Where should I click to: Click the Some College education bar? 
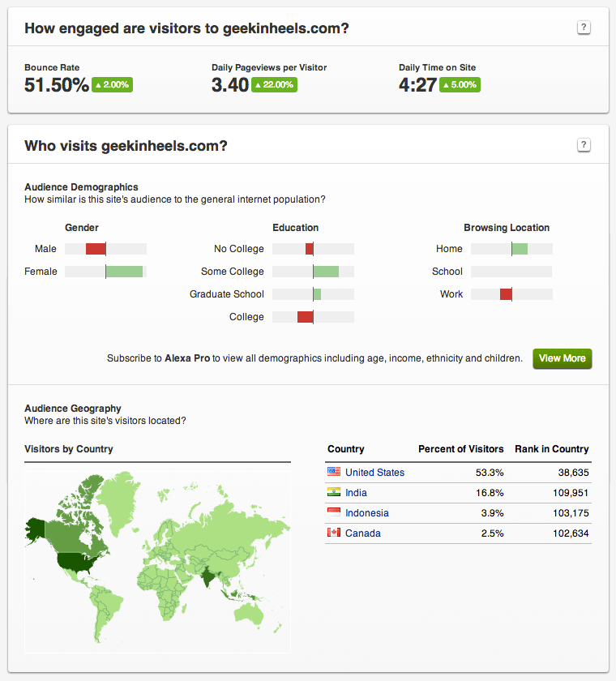pyautogui.click(x=313, y=272)
